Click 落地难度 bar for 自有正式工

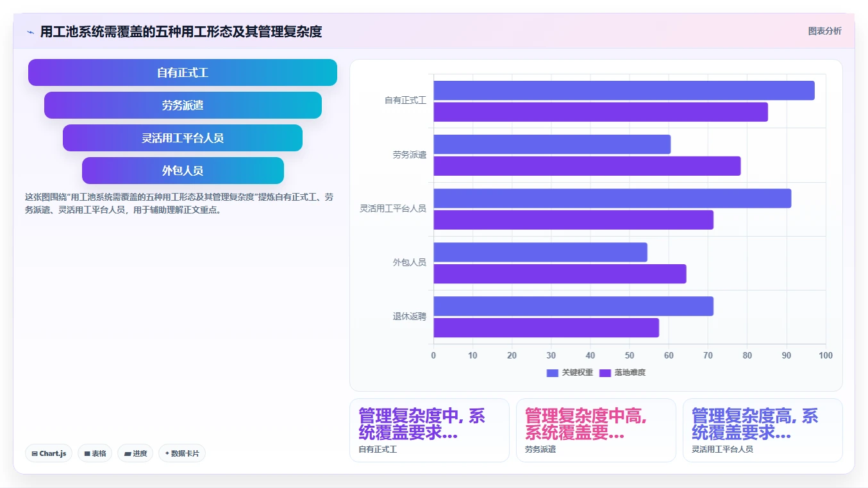click(x=601, y=112)
